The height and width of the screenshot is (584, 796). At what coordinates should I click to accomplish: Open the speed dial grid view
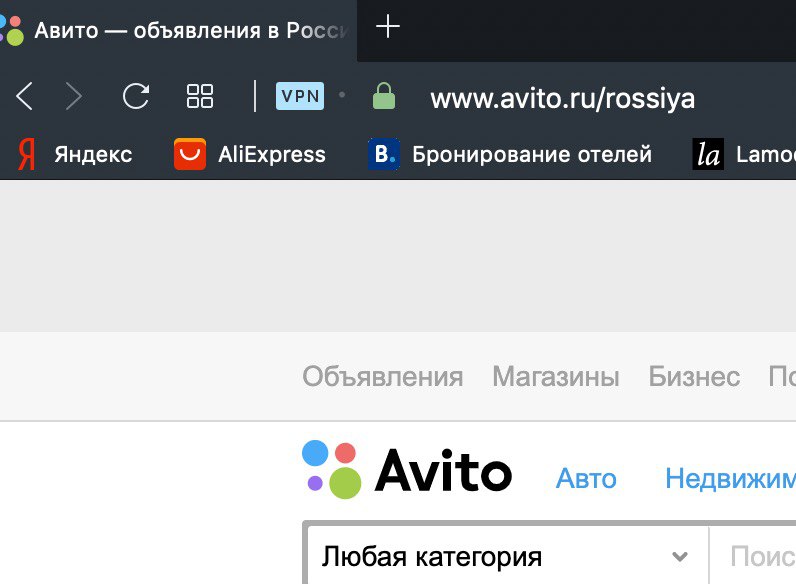[200, 96]
